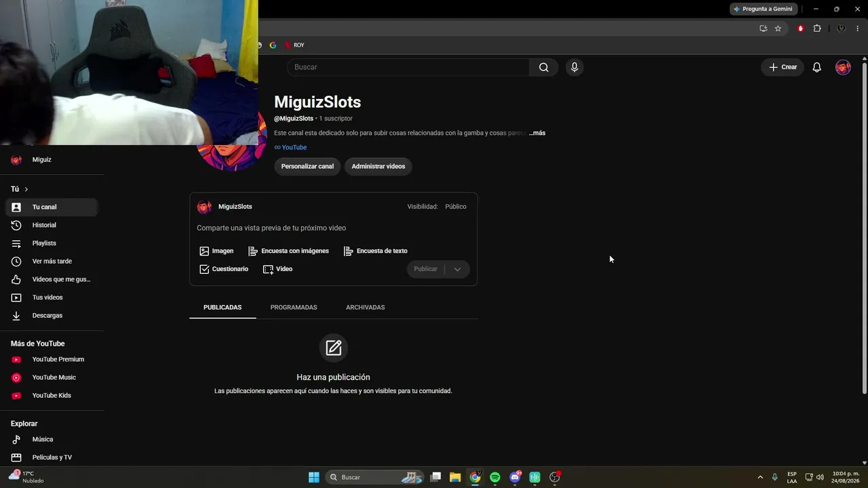Click Administrar videos
868x488 pixels.
[378, 166]
